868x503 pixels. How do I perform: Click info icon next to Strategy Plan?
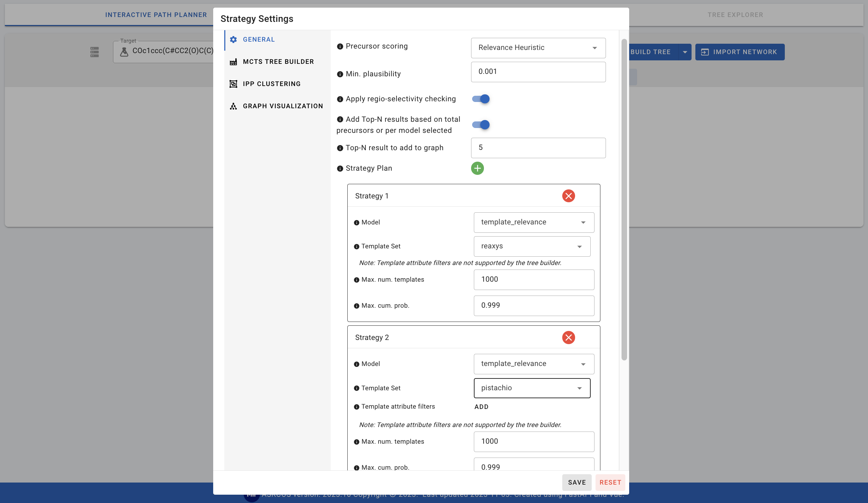[x=340, y=169]
